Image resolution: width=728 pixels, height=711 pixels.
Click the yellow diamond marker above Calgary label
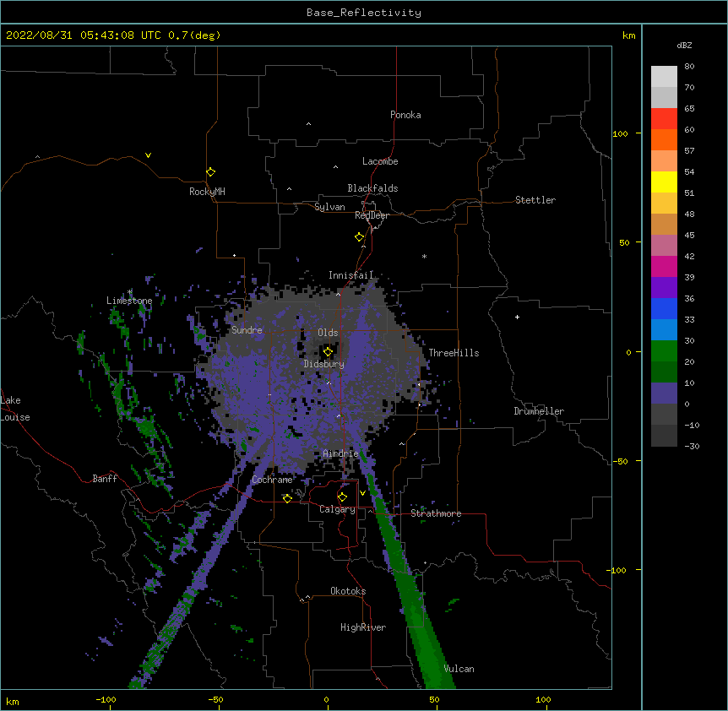[x=342, y=497]
